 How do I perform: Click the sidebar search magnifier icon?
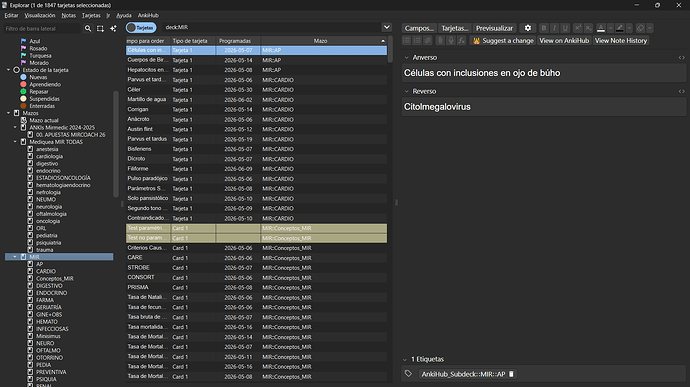(88, 28)
